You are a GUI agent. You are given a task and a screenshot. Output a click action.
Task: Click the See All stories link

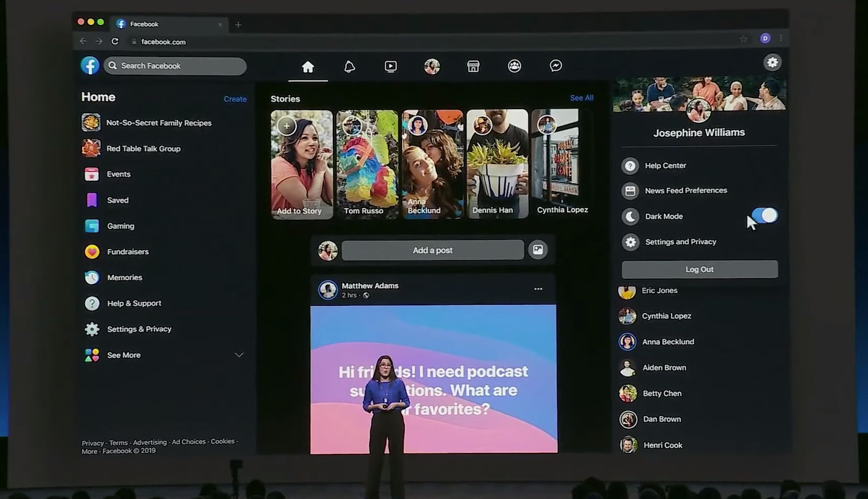point(581,98)
